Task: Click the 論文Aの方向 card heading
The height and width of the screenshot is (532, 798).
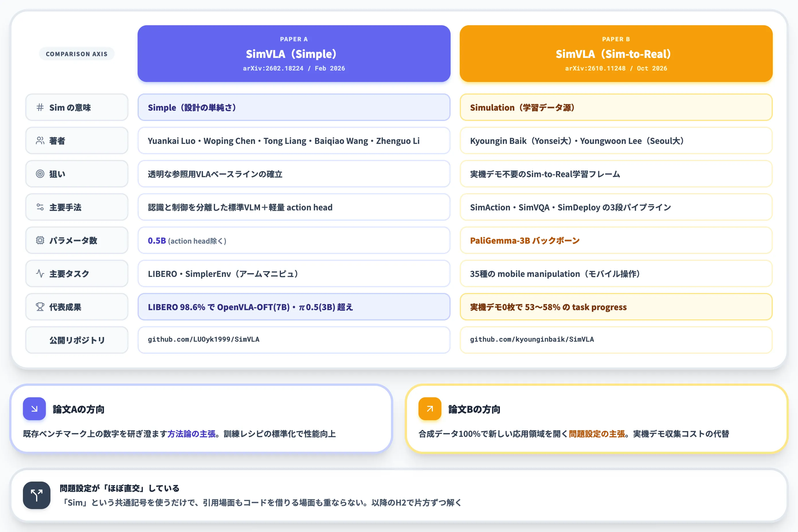Action: 79,409
